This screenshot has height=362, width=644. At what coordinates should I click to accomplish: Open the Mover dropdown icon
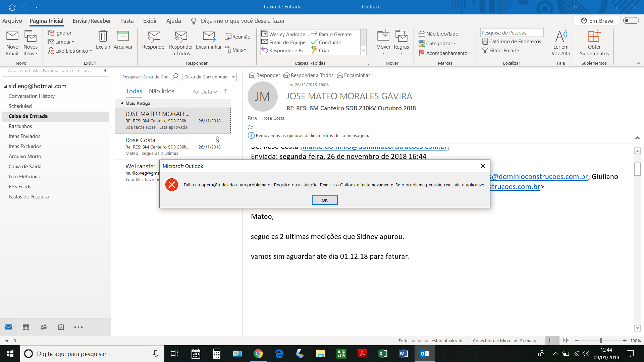[x=383, y=43]
